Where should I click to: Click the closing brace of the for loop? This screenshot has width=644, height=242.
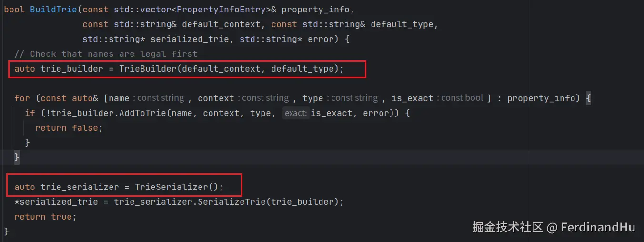pos(17,157)
